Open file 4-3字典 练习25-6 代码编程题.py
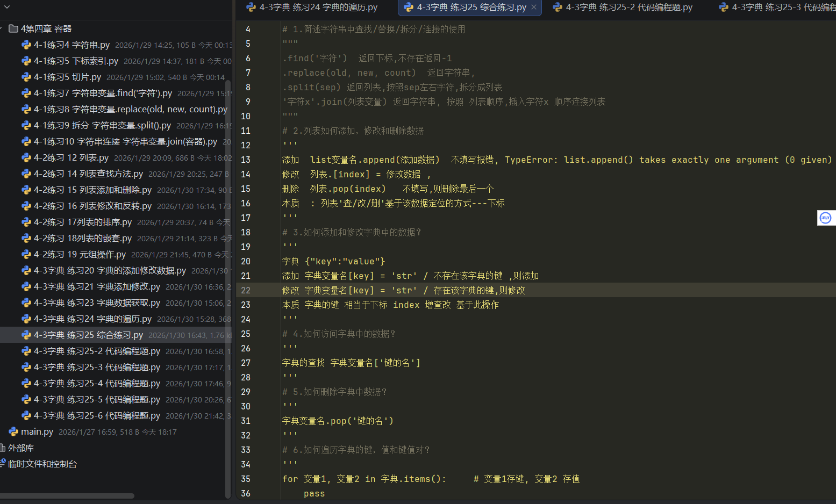Screen dimensions: 836x504 pyautogui.click(x=97, y=415)
